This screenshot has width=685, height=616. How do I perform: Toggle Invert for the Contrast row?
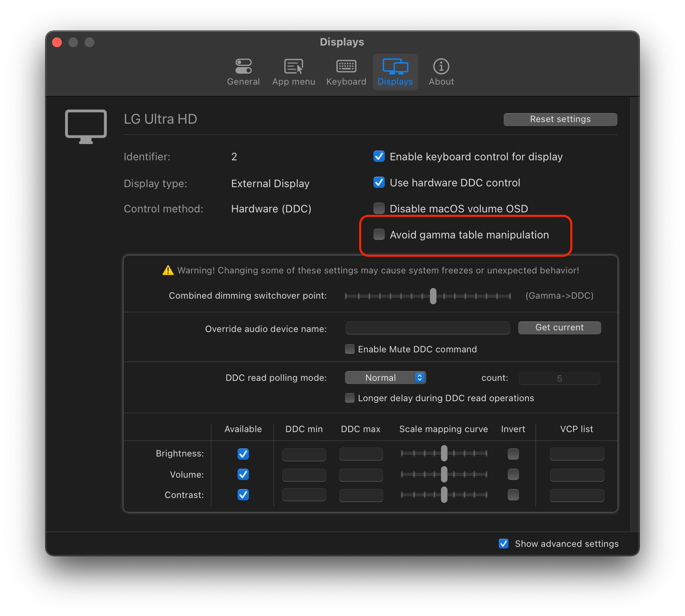pyautogui.click(x=513, y=495)
